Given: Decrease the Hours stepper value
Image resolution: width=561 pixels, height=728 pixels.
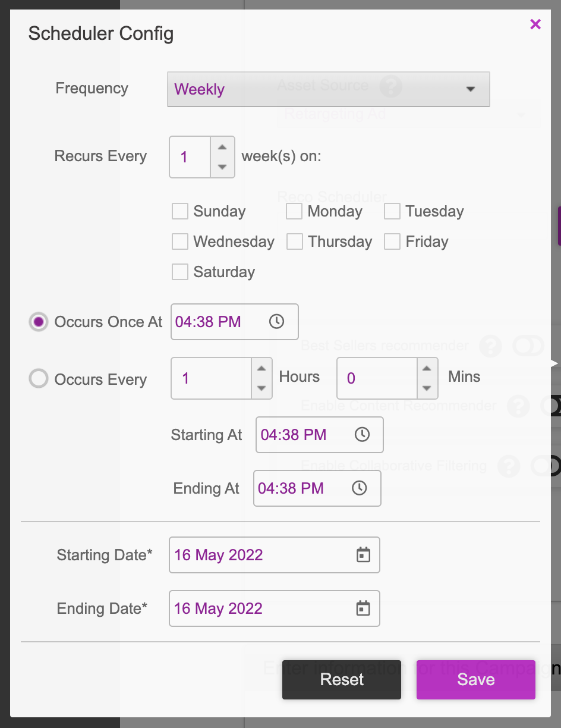Looking at the screenshot, I should pyautogui.click(x=261, y=388).
